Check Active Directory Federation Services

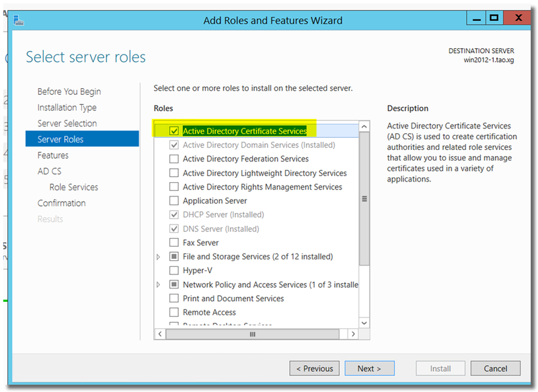coord(174,159)
